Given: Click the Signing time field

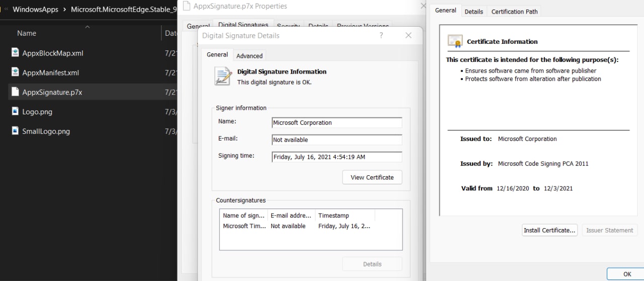Looking at the screenshot, I should pos(337,157).
